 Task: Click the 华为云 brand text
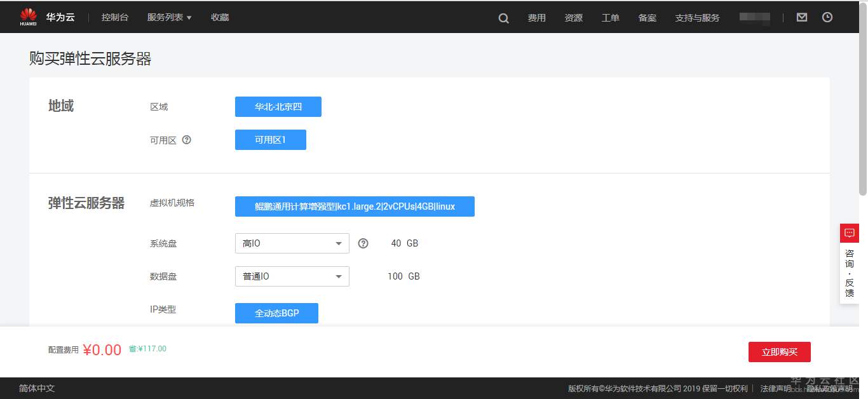tap(60, 18)
